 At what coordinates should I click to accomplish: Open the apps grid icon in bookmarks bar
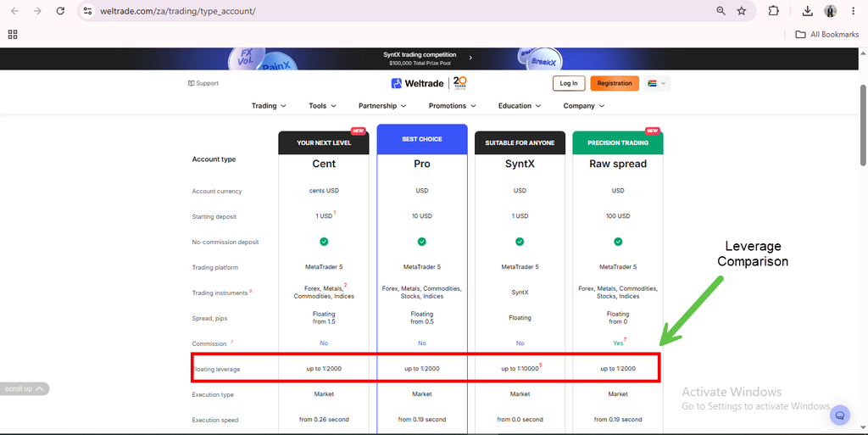[13, 34]
